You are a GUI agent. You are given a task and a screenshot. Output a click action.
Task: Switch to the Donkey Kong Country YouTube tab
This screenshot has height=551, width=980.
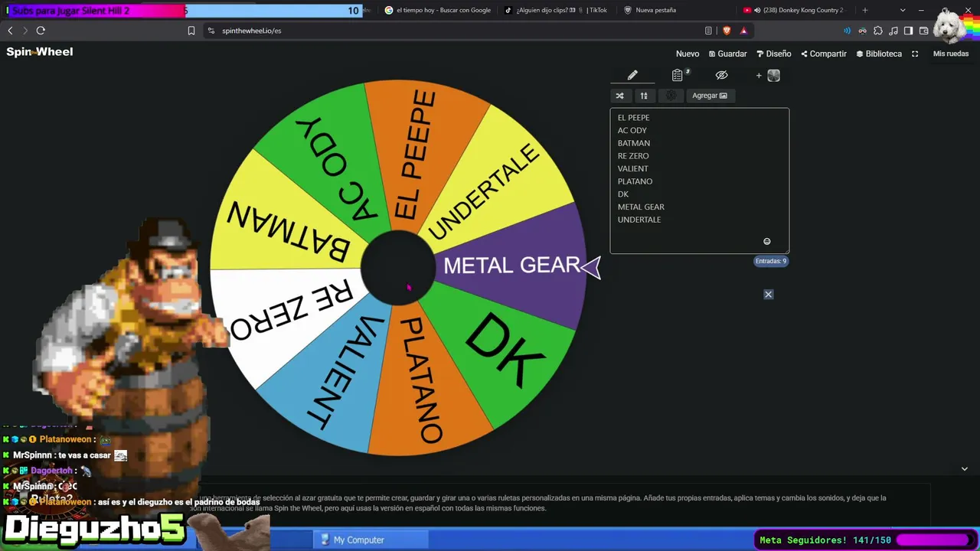[796, 11]
